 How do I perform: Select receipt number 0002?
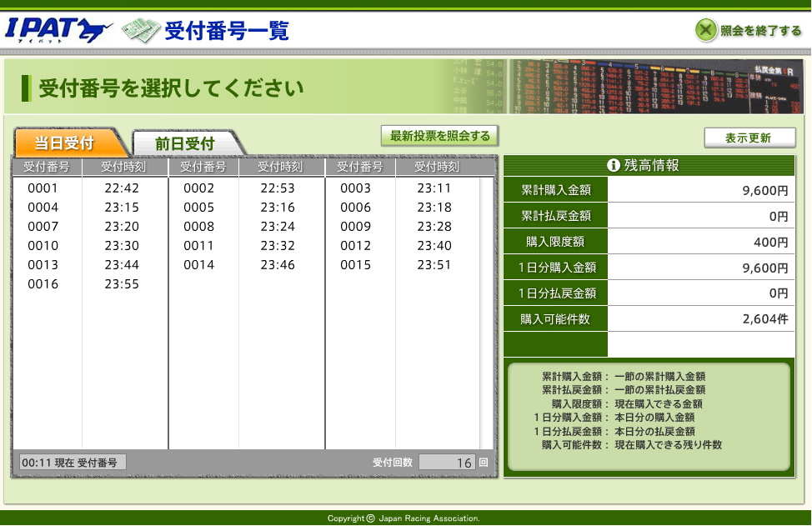pos(199,188)
